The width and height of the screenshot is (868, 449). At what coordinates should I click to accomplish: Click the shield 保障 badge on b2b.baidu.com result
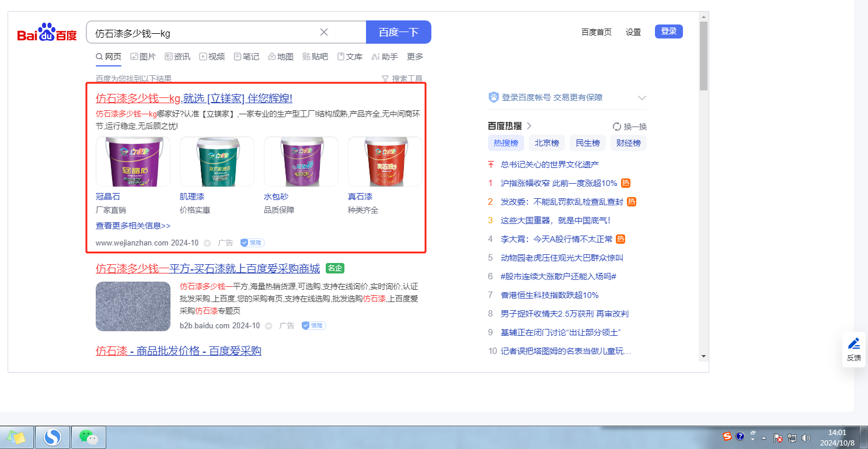[313, 325]
